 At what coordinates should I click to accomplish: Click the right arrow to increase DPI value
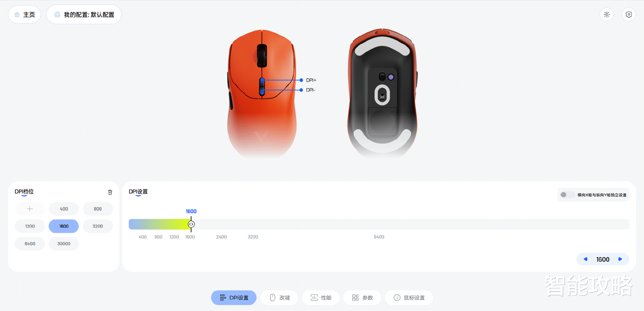(x=620, y=259)
